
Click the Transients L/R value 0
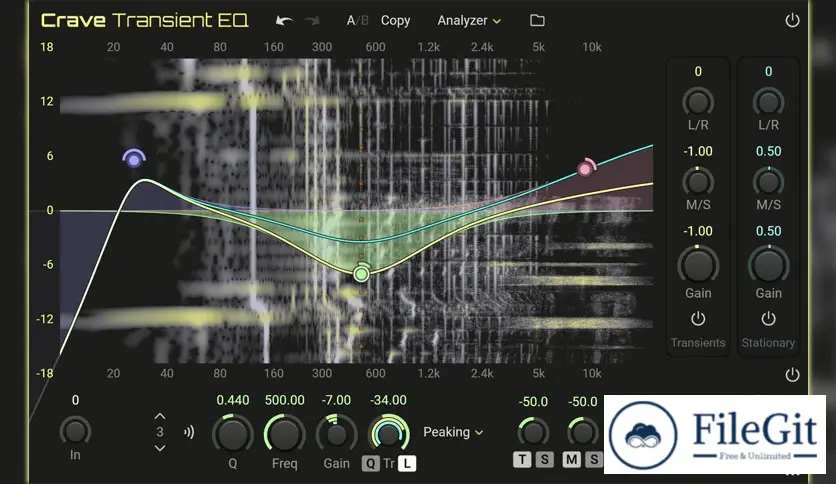698,71
